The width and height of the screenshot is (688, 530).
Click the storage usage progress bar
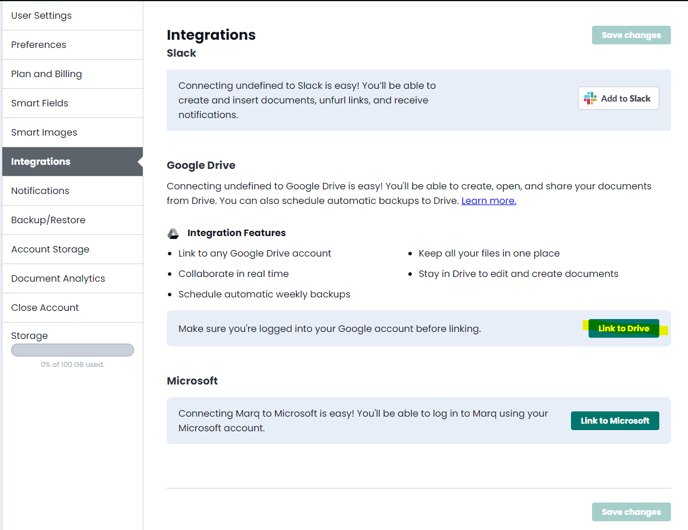(72, 350)
